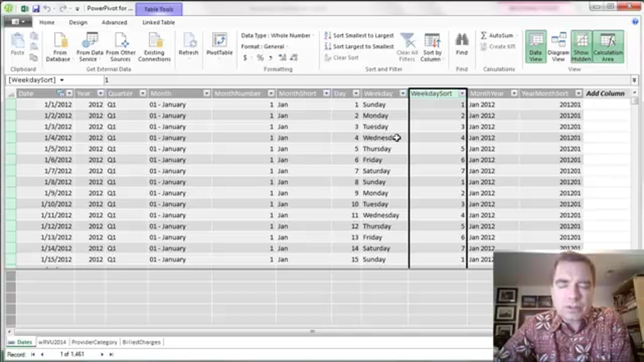
Task: Go to first record navigation button
Action: pyautogui.click(x=34, y=354)
